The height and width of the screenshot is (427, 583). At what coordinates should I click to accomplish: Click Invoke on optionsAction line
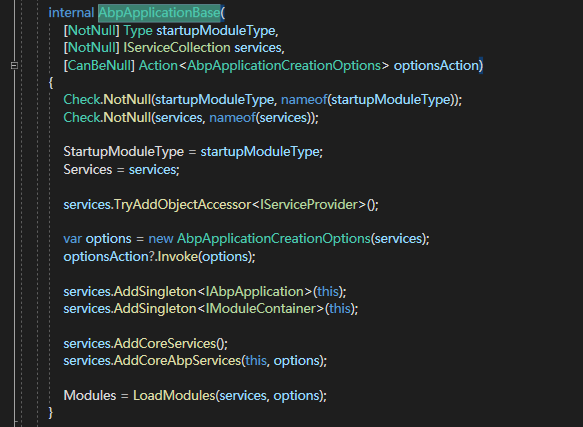click(178, 257)
